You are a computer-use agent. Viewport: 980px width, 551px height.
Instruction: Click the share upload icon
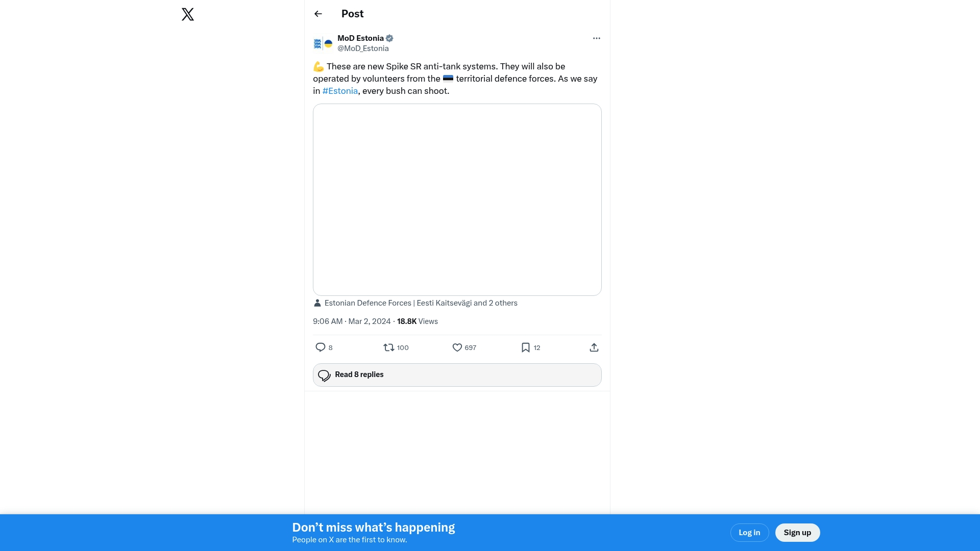594,347
